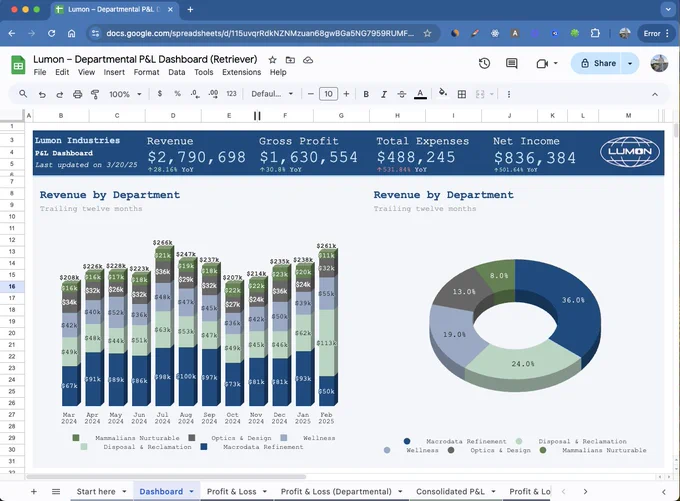Viewport: 680px width, 501px height.
Task: Collapse the menus with the chevron
Action: coord(655,94)
